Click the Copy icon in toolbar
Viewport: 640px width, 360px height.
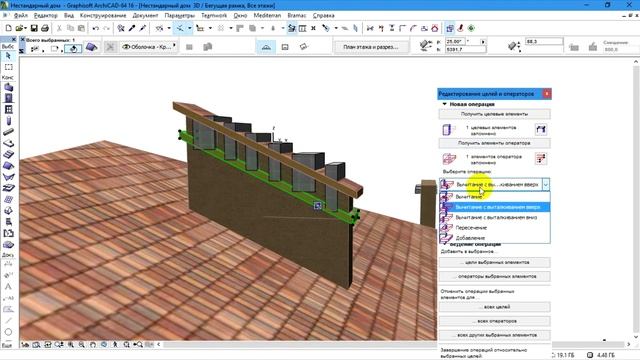(x=70, y=28)
